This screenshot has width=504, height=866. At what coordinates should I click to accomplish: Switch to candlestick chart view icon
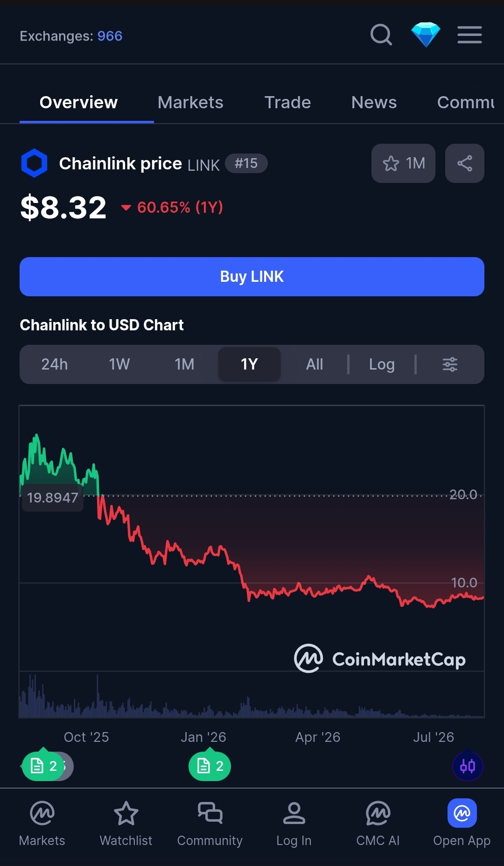click(468, 766)
